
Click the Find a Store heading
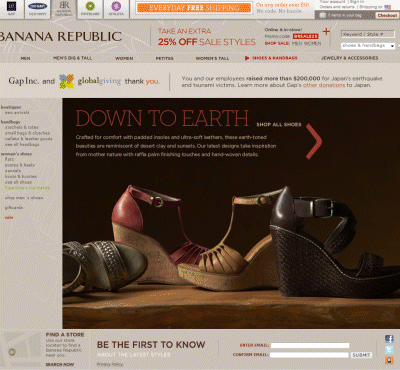pyautogui.click(x=65, y=334)
